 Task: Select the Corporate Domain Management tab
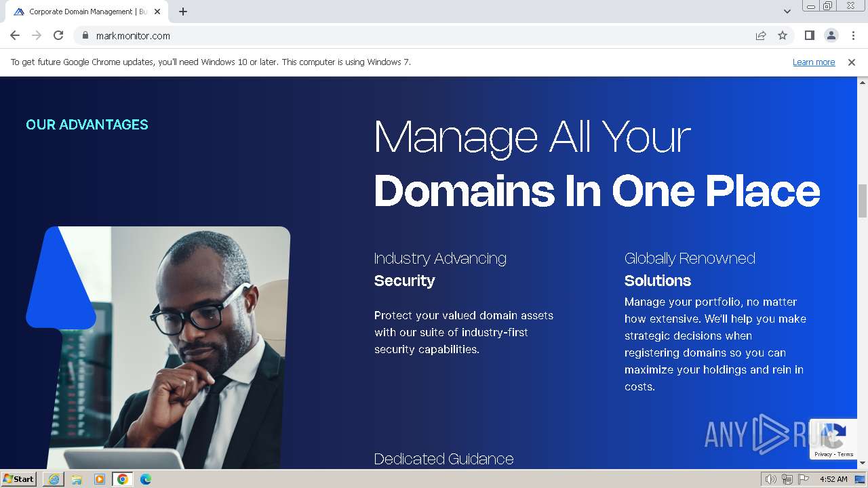[87, 12]
